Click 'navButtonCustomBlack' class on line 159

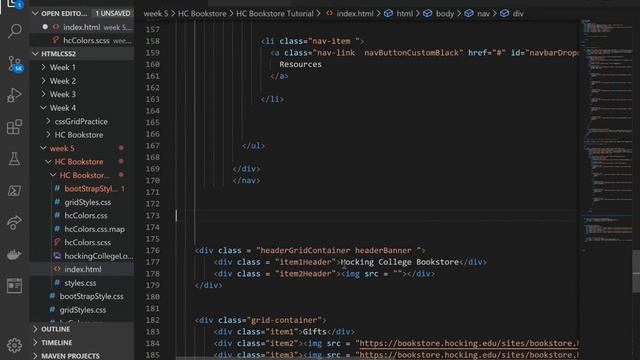(x=411, y=53)
